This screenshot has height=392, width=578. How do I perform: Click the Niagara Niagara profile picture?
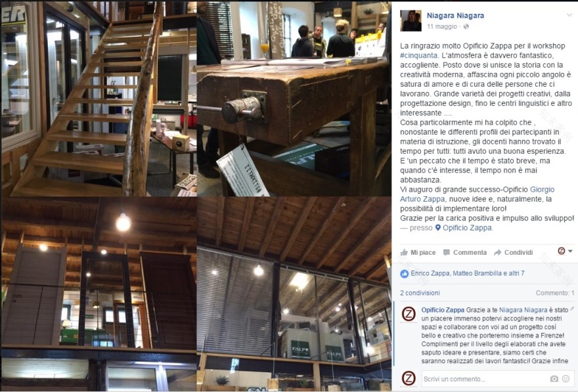click(x=411, y=20)
